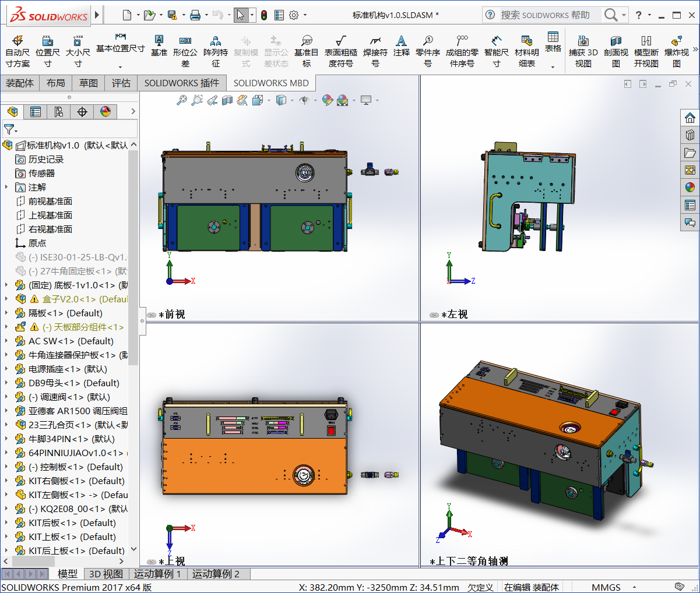Select the 大小尺寸 size dimension tool

78,51
